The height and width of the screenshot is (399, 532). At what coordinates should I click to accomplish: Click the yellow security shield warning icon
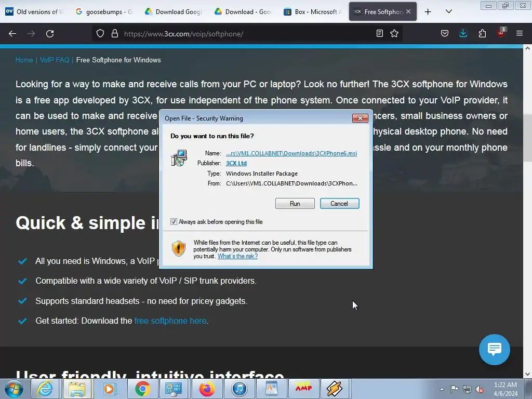click(x=179, y=248)
